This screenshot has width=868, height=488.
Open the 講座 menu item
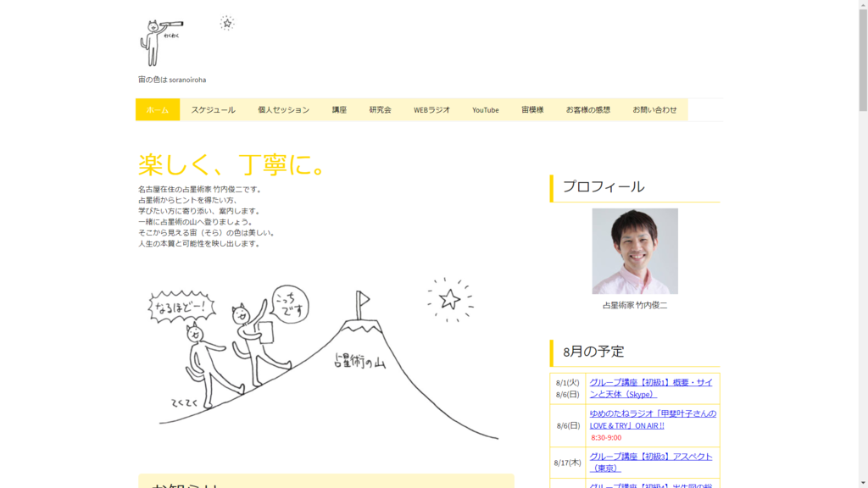pyautogui.click(x=339, y=109)
